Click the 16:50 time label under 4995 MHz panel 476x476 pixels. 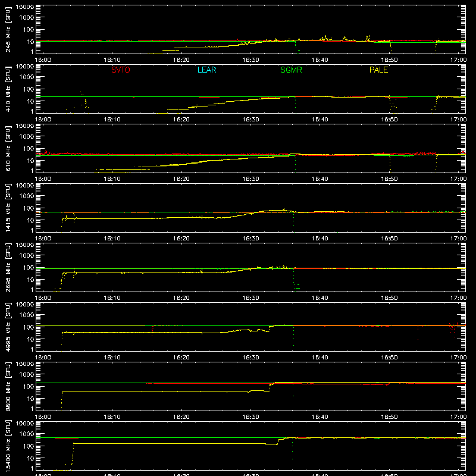coord(389,358)
